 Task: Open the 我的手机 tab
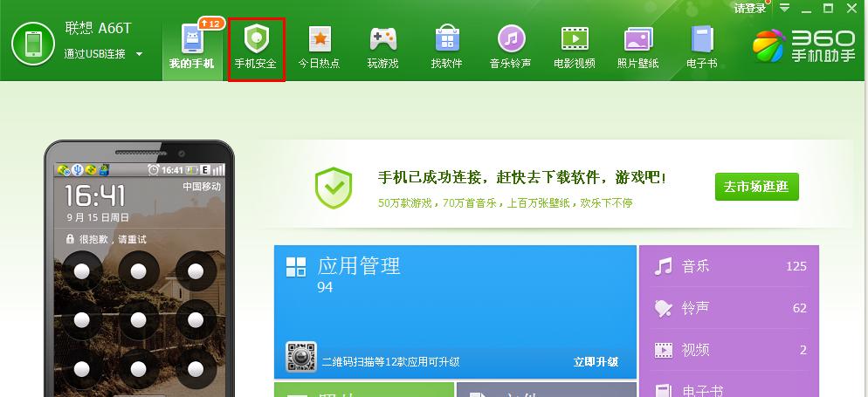point(191,49)
